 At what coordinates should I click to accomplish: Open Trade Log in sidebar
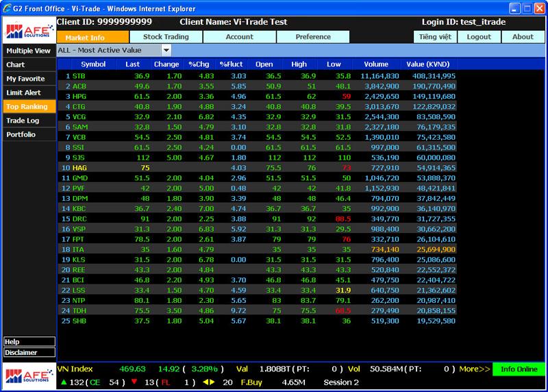point(29,121)
